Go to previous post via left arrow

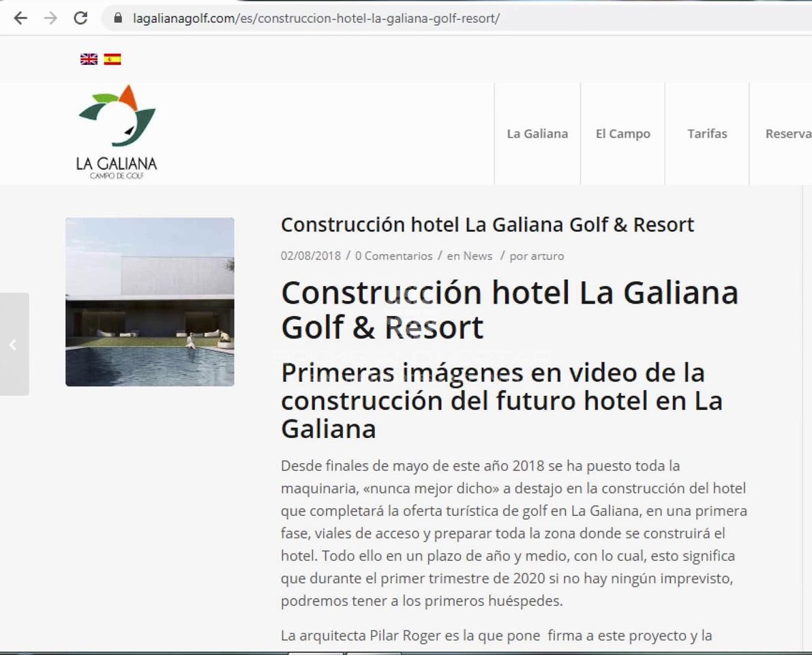pos(13,345)
